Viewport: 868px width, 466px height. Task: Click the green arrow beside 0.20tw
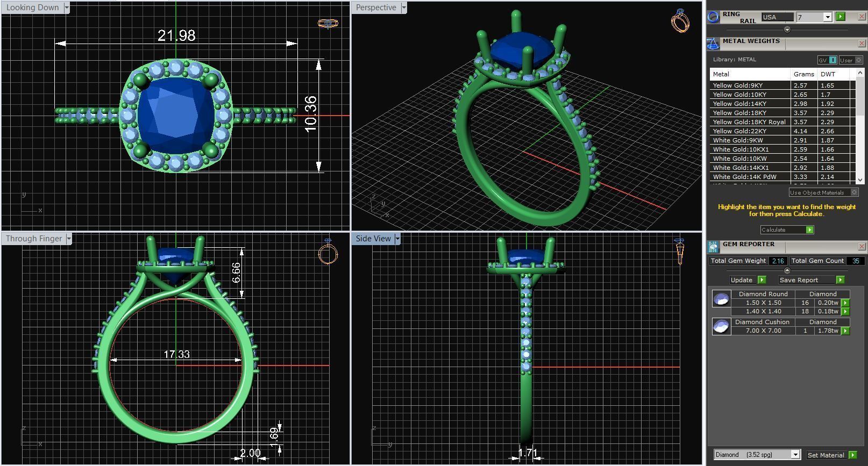pos(845,303)
